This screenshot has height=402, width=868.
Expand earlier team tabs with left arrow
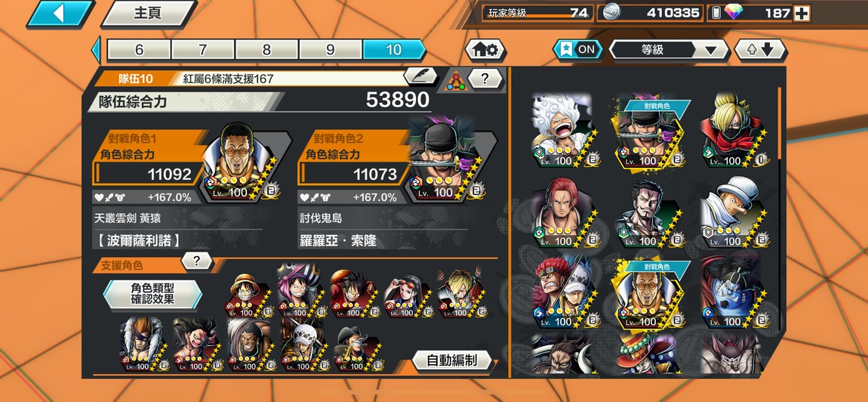click(x=97, y=50)
